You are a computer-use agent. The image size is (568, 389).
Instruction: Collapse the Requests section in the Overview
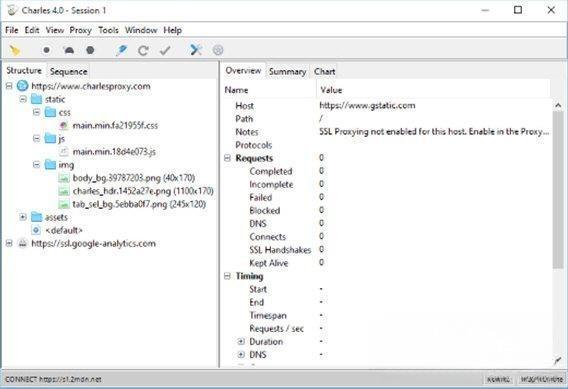pyautogui.click(x=227, y=158)
